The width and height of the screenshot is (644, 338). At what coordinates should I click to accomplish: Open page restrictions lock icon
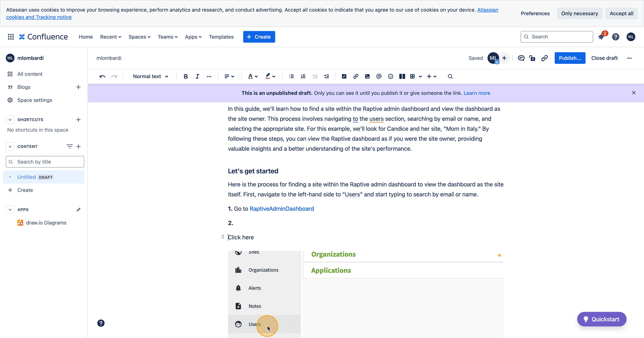pyautogui.click(x=533, y=58)
